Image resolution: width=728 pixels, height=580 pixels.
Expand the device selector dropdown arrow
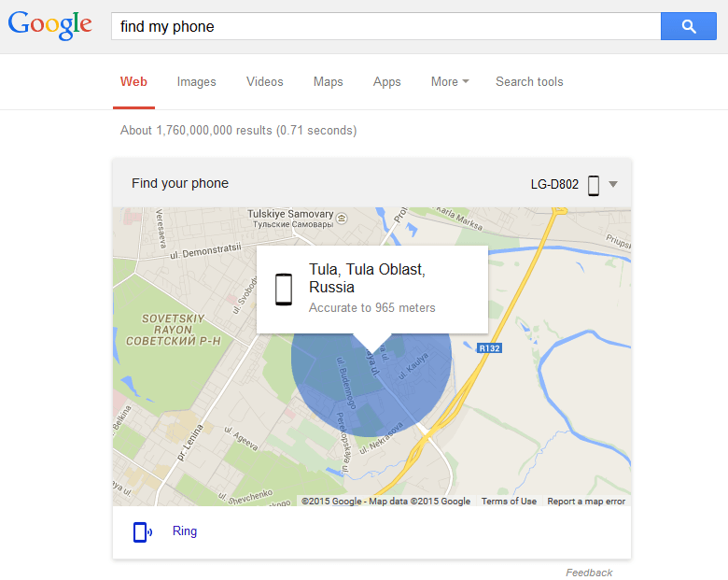[613, 185]
